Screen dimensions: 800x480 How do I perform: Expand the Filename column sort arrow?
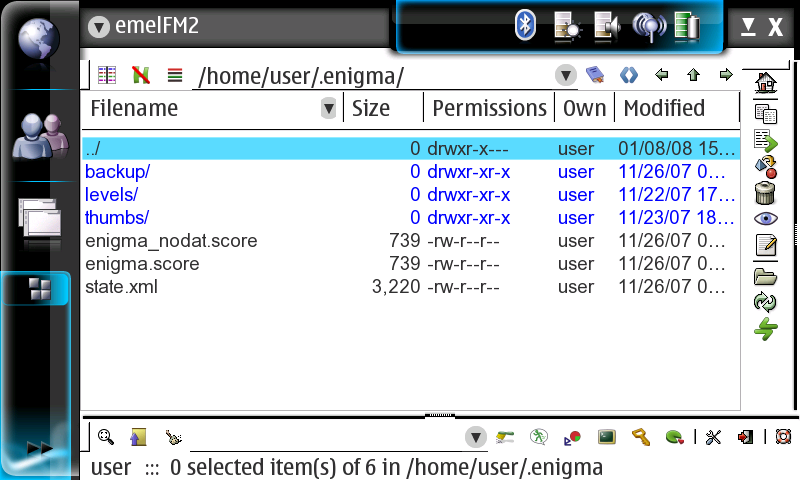(x=328, y=108)
